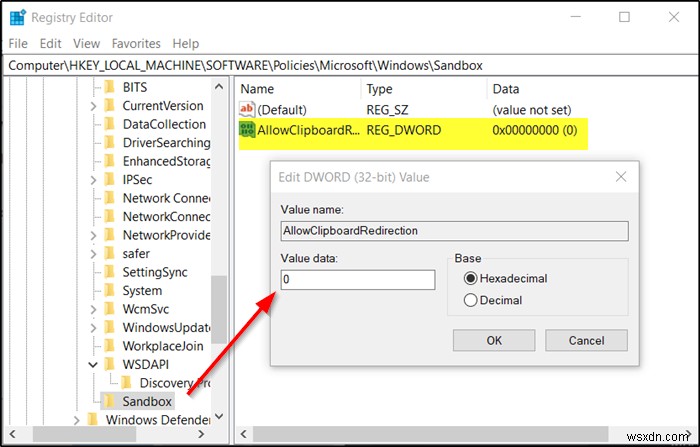Maximize the Registry Editor window
Screen dimensions: 700x447
click(624, 17)
